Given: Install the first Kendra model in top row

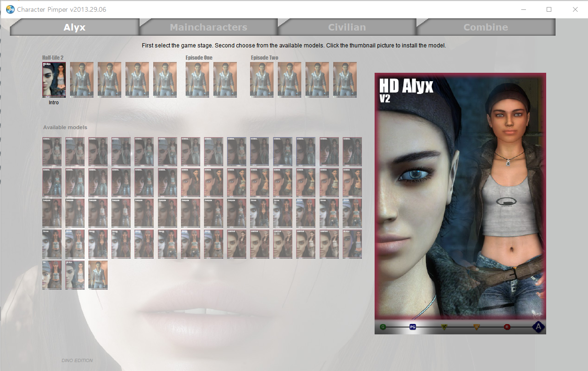Looking at the screenshot, I should pyautogui.click(x=52, y=151).
